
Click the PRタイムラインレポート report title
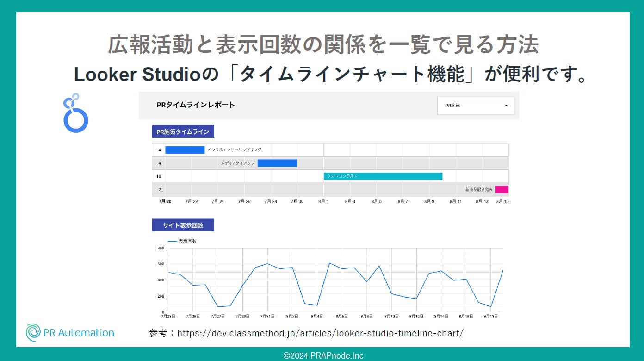pyautogui.click(x=196, y=105)
